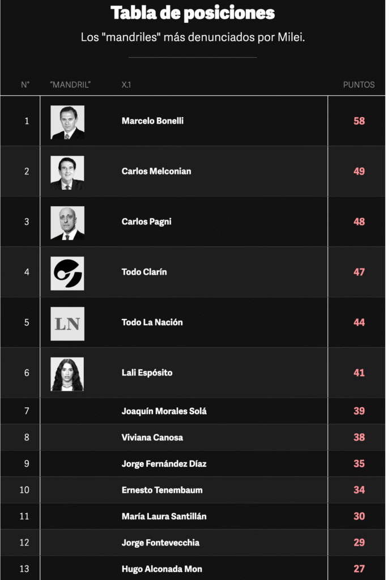Click Carlos Pagni's portrait thumbnail
Screen dimensions: 392x580
[x=67, y=223]
